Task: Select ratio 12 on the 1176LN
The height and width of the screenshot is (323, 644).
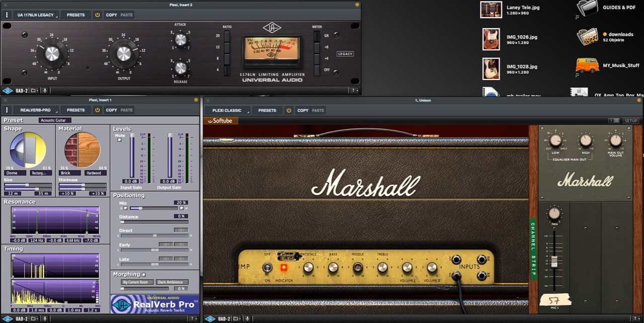Action: [227, 47]
